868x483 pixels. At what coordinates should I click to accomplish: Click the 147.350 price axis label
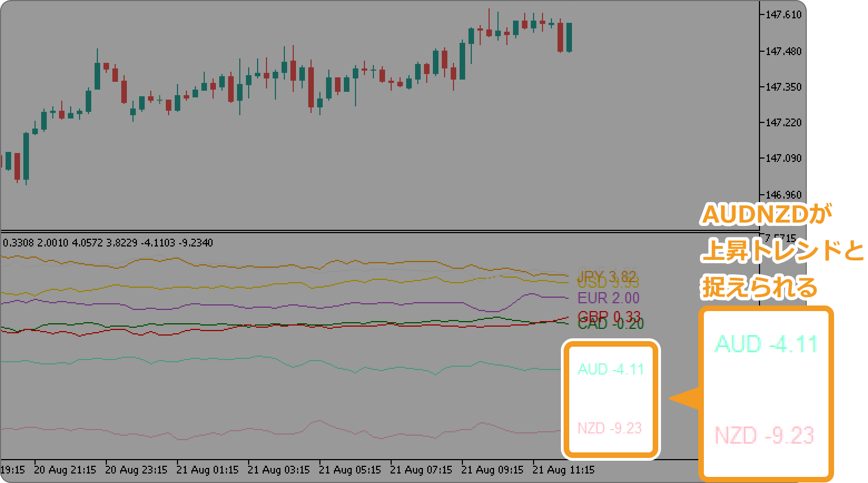pyautogui.click(x=783, y=87)
